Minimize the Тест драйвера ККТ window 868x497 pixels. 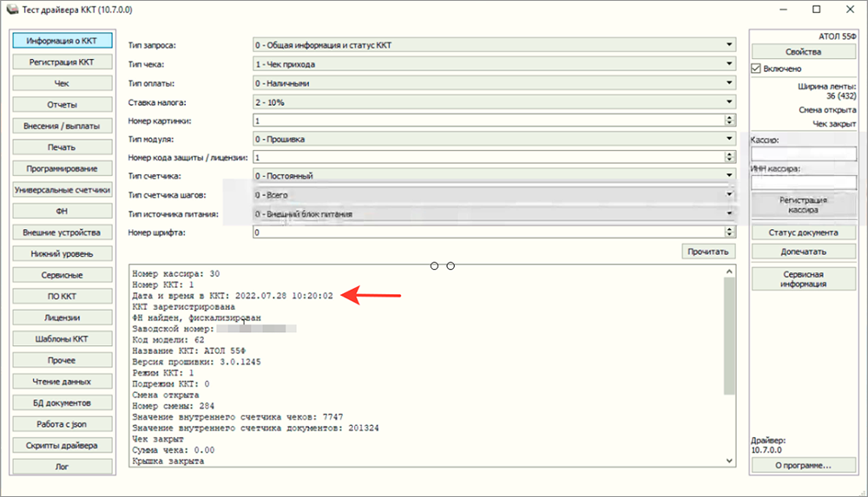coord(783,10)
